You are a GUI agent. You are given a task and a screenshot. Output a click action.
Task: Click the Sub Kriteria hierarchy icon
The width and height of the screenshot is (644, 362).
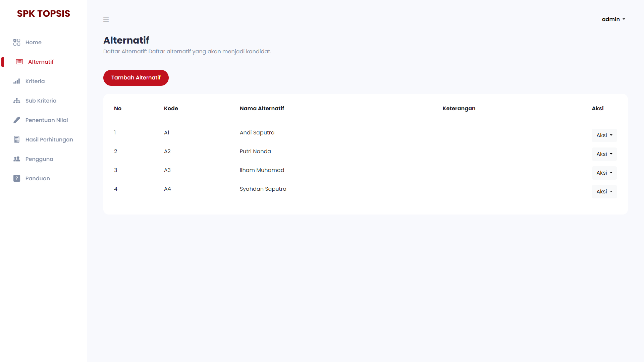17,101
